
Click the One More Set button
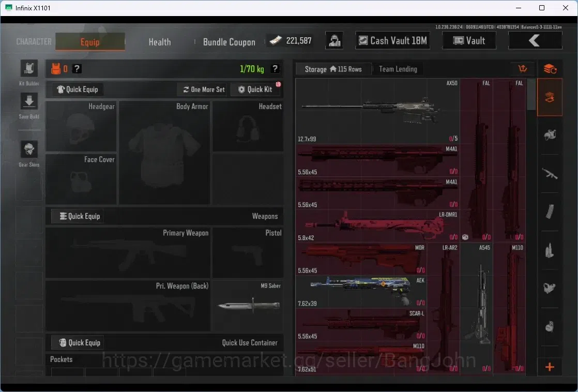pyautogui.click(x=204, y=89)
